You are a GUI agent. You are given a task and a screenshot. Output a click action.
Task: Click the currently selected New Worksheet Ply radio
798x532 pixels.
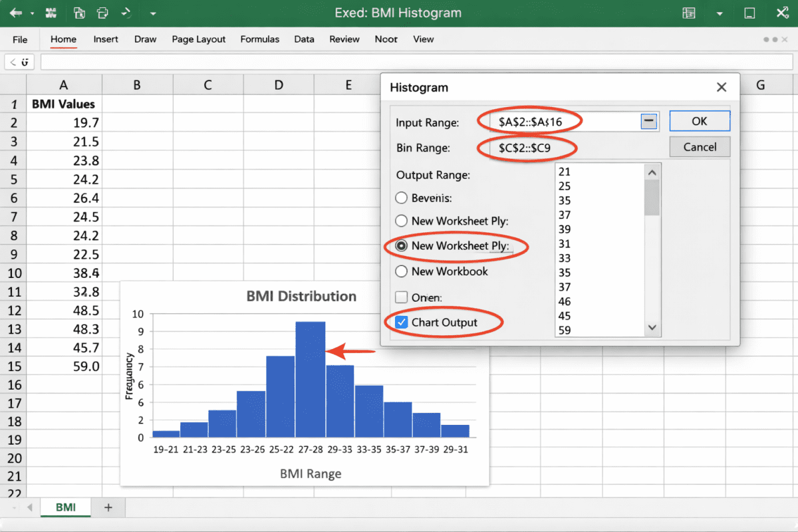pyautogui.click(x=401, y=245)
